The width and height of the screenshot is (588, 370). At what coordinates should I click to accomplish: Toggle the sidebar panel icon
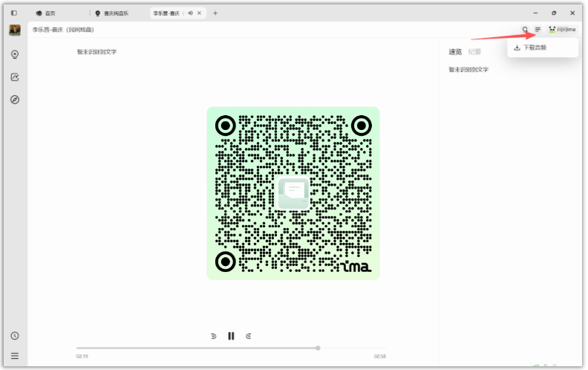click(14, 13)
